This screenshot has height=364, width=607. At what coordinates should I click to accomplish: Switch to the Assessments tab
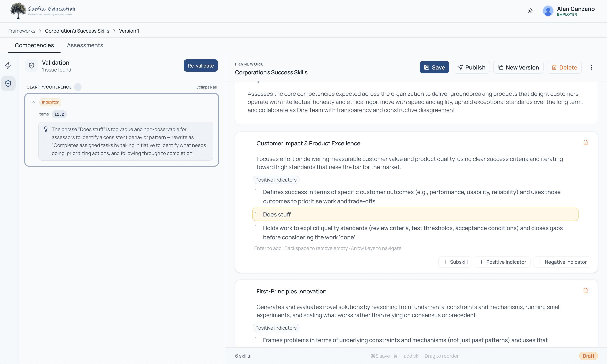[85, 45]
